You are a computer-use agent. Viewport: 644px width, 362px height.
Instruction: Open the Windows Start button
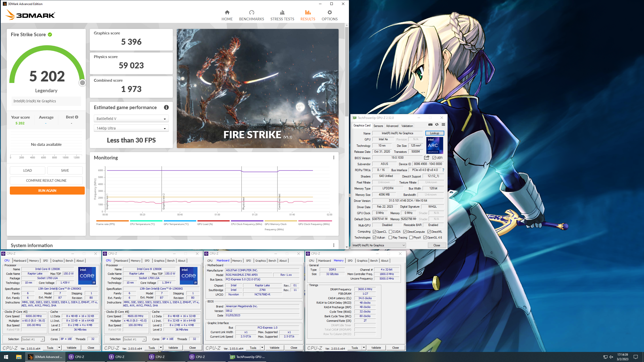(6, 357)
